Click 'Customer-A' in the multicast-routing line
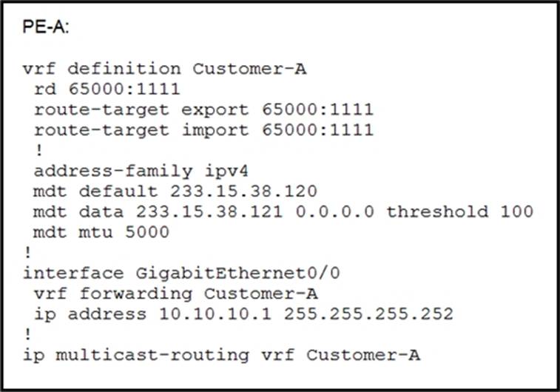The width and height of the screenshot is (560, 392). point(362,354)
